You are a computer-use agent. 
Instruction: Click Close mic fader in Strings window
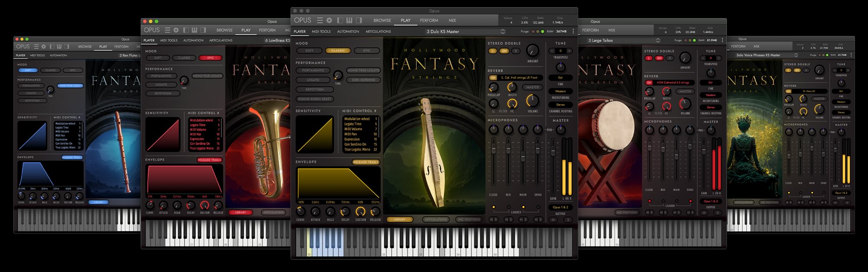[493, 150]
